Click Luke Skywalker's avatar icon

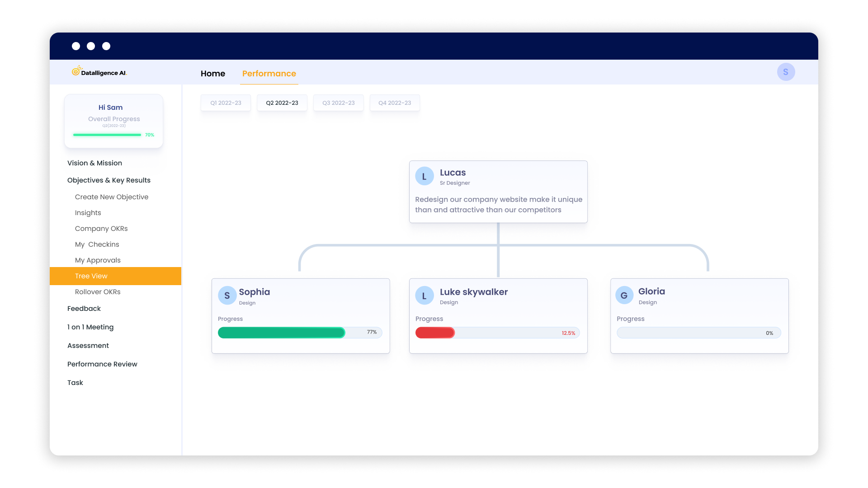424,295
